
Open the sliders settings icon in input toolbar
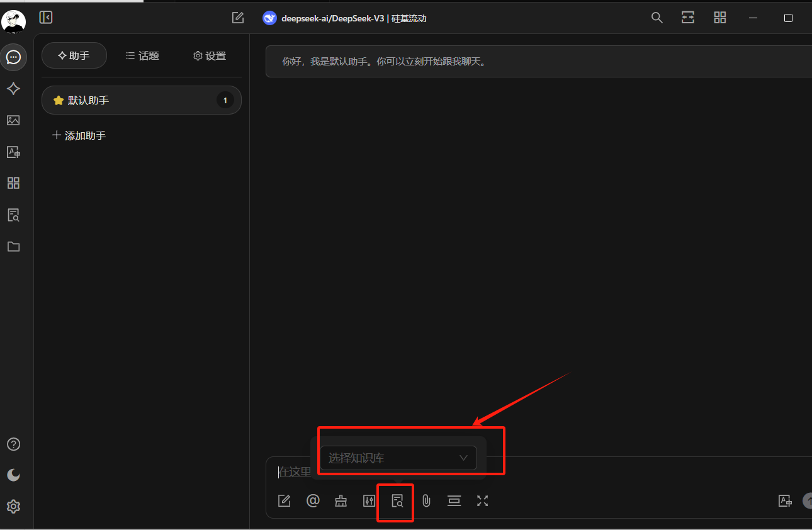tap(369, 501)
